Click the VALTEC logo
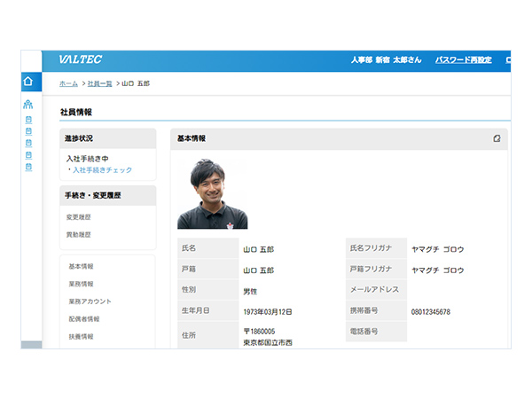The height and width of the screenshot is (399, 532). 80,59
